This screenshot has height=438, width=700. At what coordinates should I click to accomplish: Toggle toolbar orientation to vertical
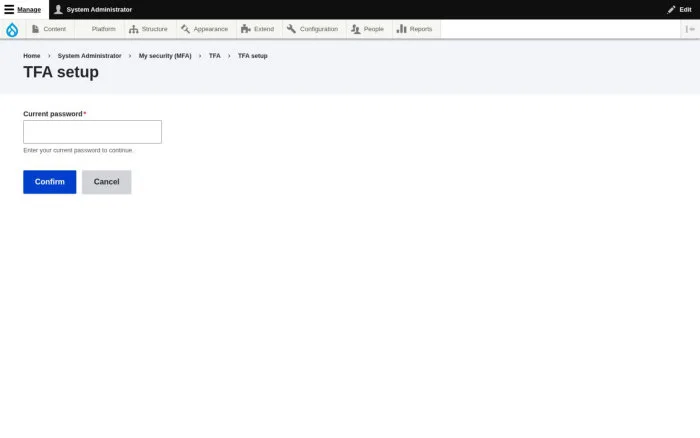(x=690, y=29)
